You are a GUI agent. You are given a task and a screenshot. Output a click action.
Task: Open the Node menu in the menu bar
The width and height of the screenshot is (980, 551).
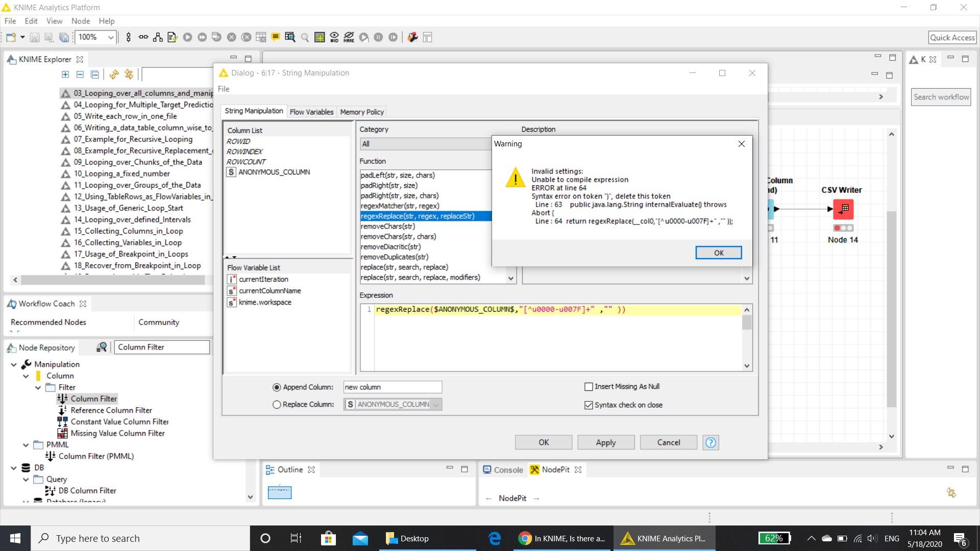(81, 21)
